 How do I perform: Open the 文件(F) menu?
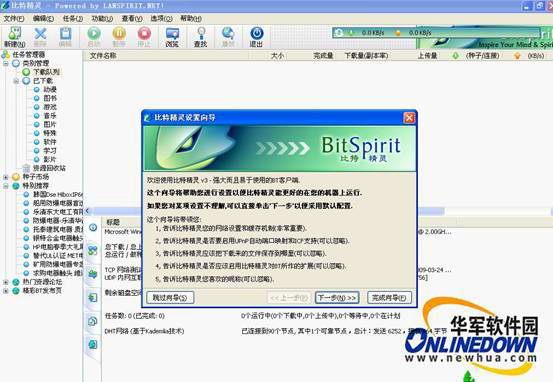click(14, 18)
